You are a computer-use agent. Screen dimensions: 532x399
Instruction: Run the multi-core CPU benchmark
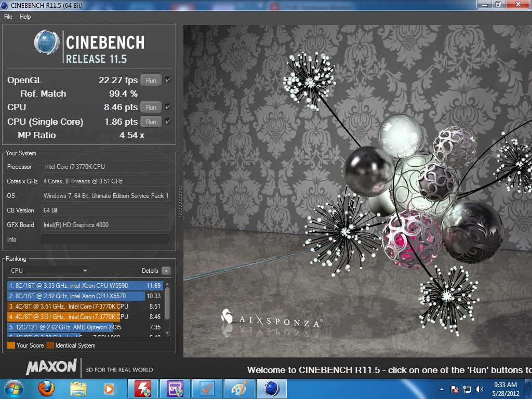click(151, 107)
